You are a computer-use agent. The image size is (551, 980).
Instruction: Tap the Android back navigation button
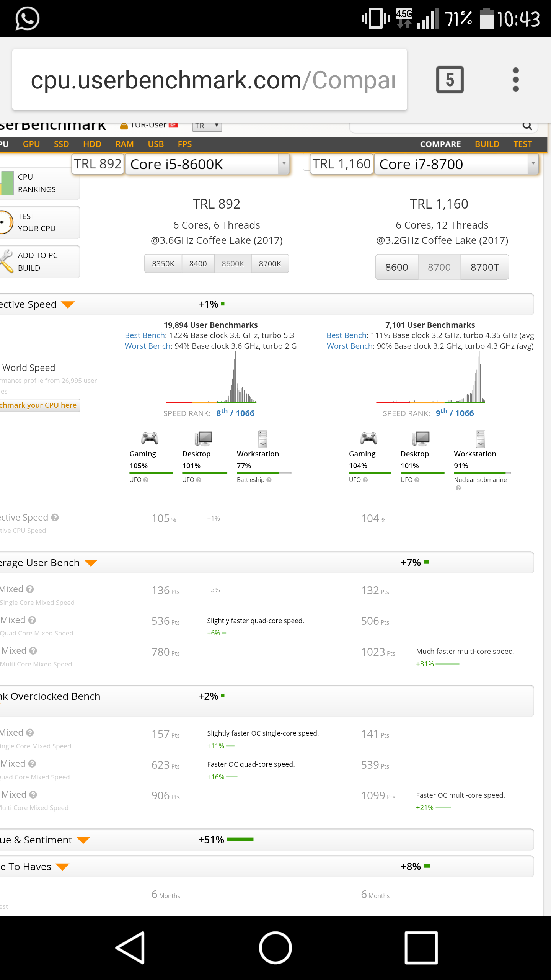click(130, 948)
